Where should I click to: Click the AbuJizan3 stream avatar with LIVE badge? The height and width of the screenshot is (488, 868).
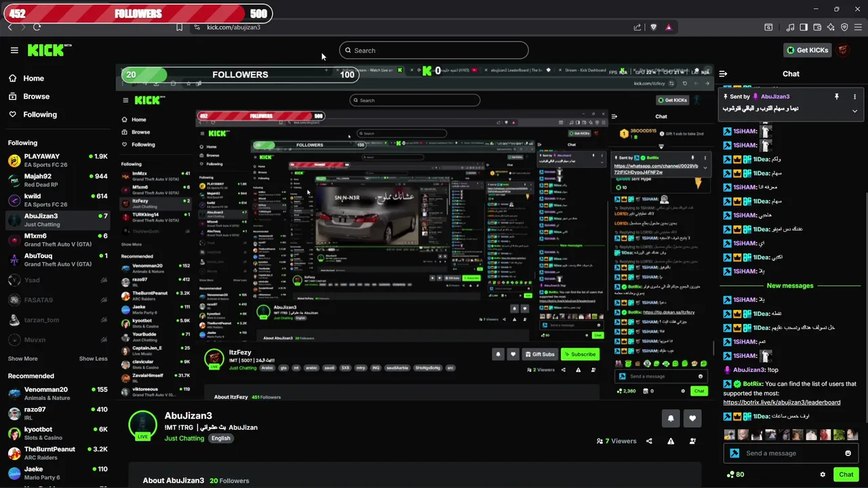tap(142, 425)
